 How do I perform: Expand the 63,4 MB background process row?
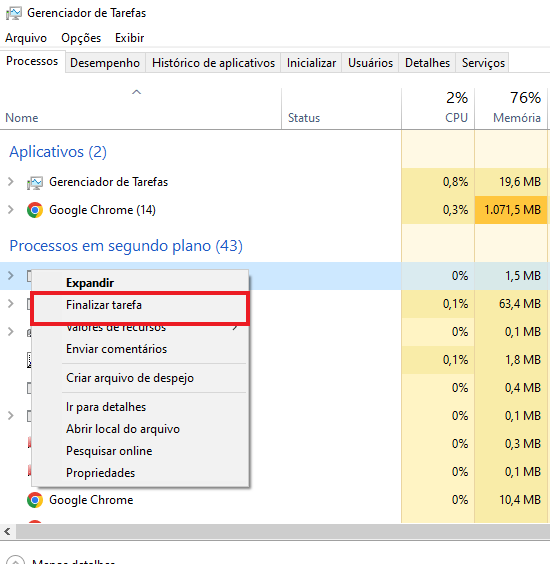click(x=11, y=304)
